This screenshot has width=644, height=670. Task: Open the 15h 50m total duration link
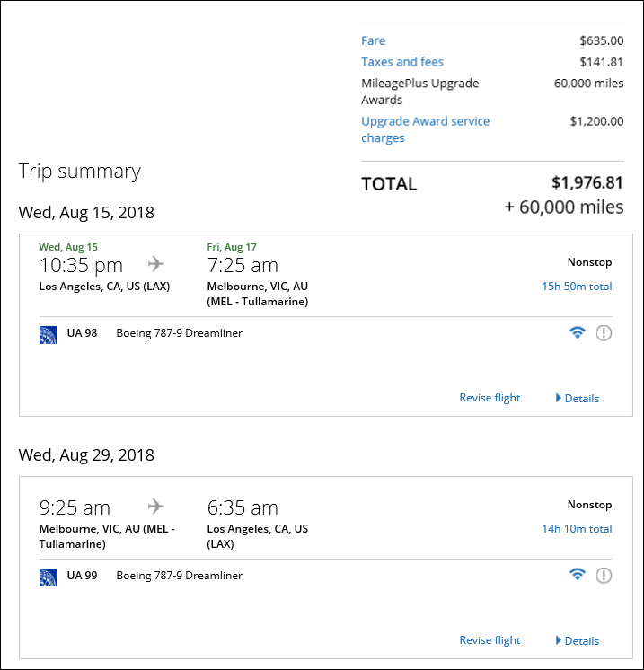coord(577,287)
